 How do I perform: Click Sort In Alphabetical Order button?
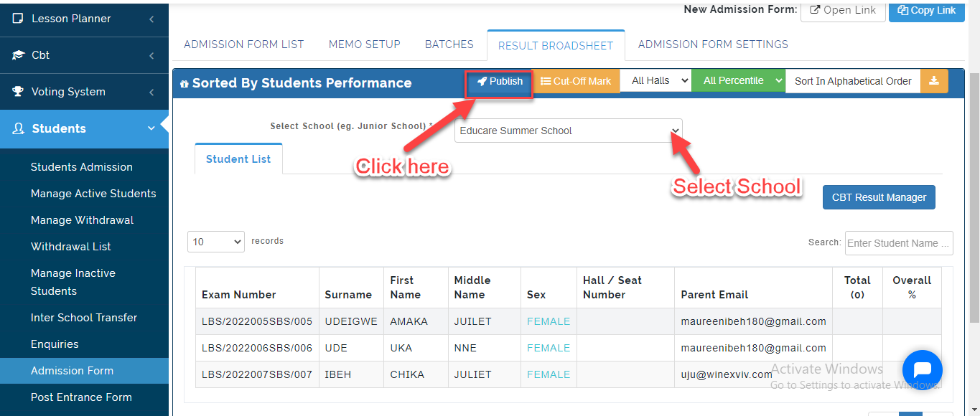point(853,81)
